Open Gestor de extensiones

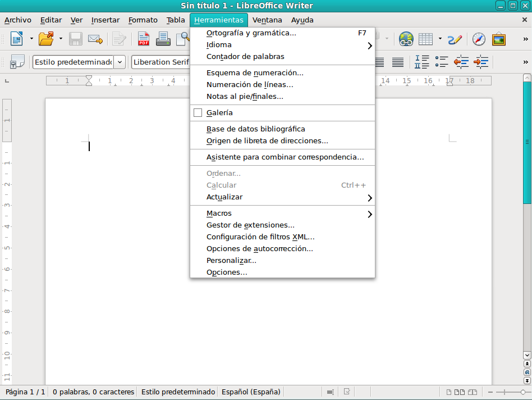[x=282, y=225]
